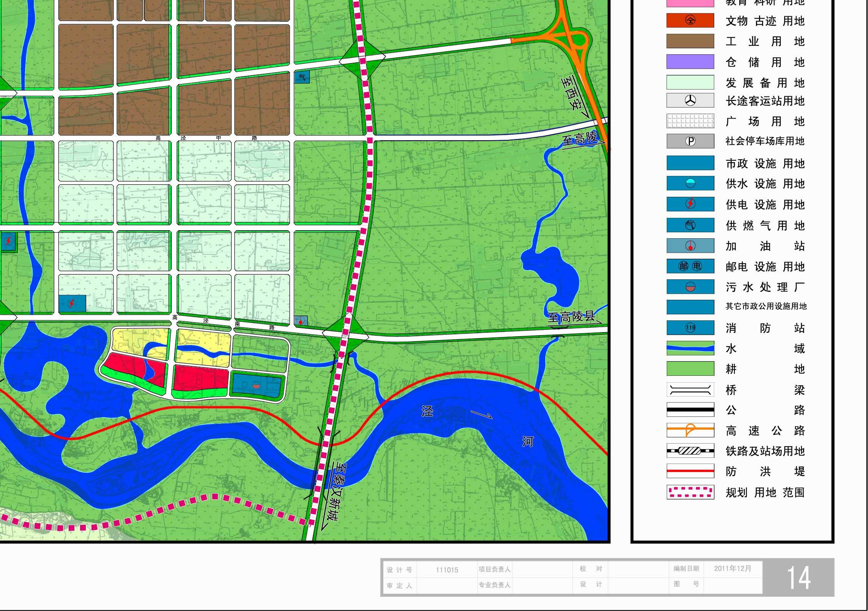Click the plain blue 市政设施用地 legend swatch
The height and width of the screenshot is (611, 868).
tap(690, 163)
